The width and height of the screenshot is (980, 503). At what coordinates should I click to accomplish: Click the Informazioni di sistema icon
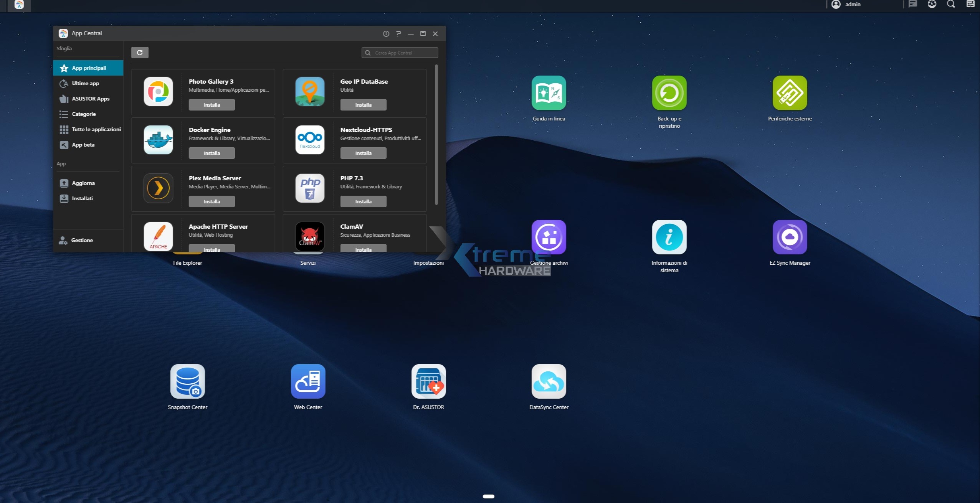pos(669,237)
